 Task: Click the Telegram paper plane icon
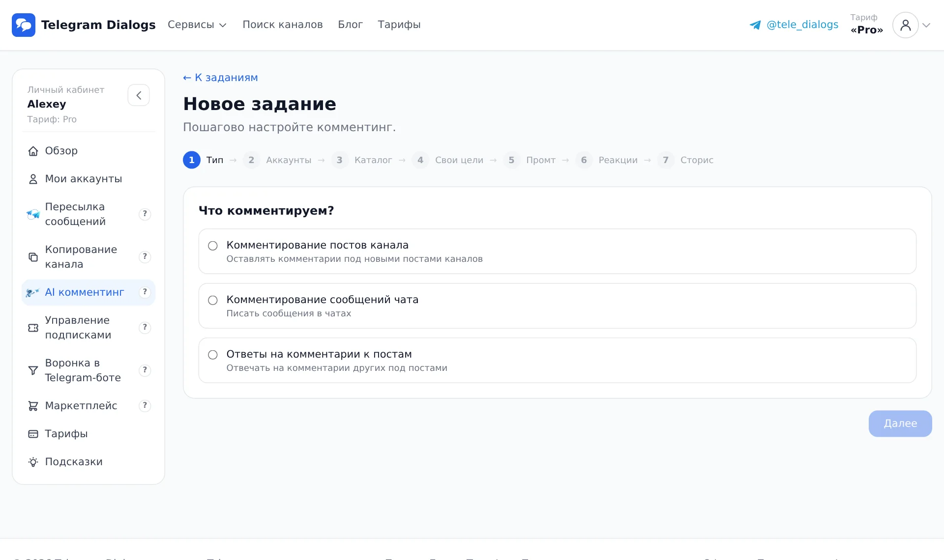755,25
